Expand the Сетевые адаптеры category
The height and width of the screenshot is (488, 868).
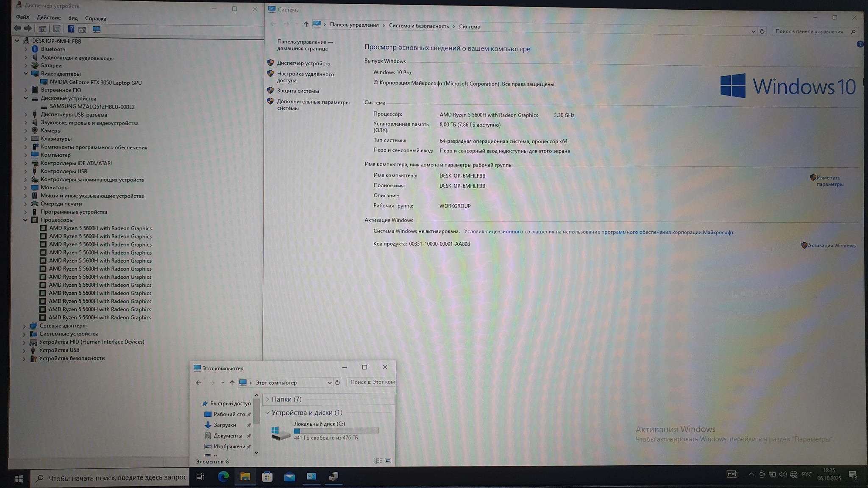[x=24, y=326]
